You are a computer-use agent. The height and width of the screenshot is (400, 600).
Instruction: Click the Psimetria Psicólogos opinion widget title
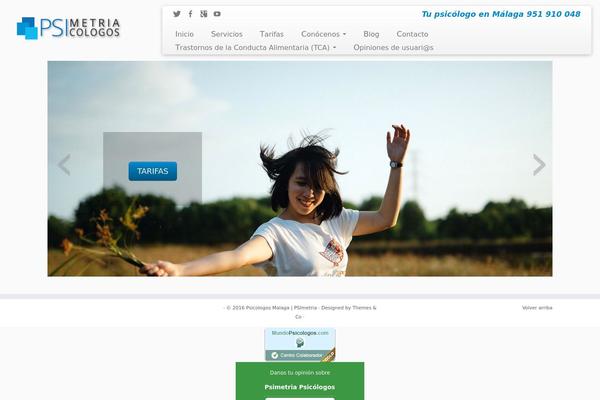tap(300, 387)
